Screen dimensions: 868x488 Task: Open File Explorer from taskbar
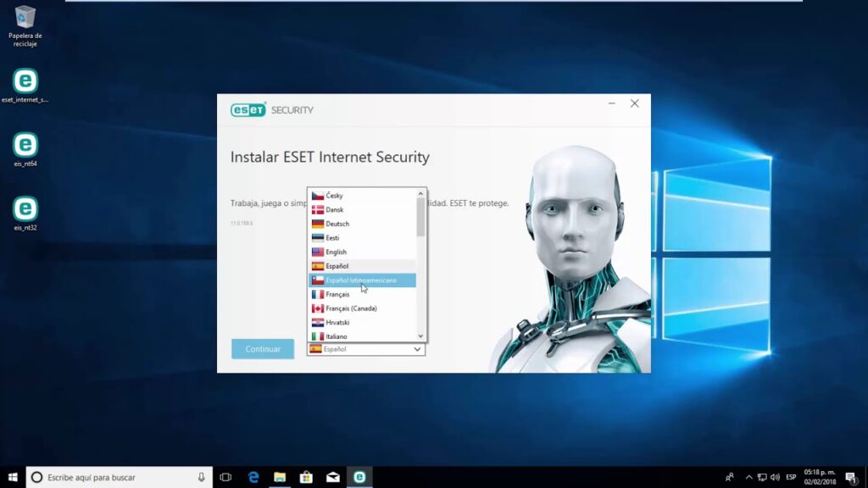click(280, 477)
